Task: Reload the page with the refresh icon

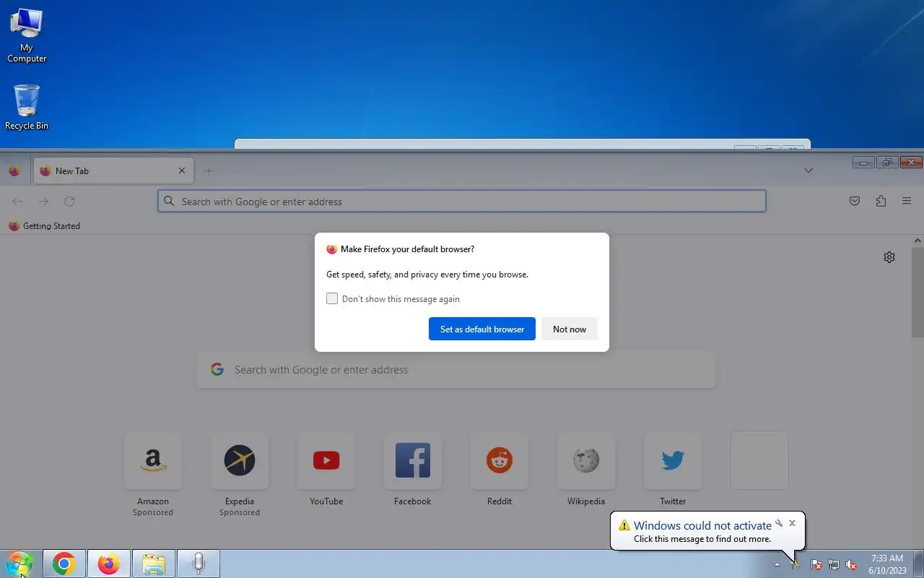Action: click(69, 202)
